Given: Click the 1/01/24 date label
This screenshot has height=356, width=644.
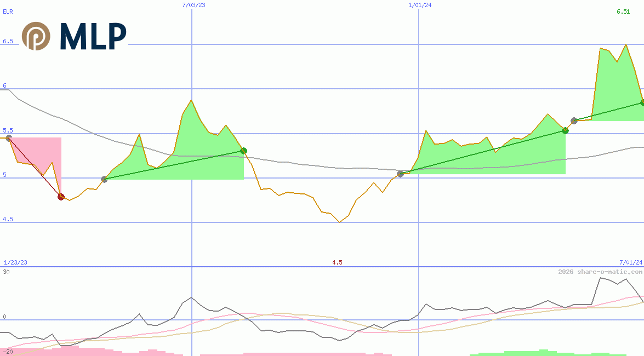Looking at the screenshot, I should click(420, 5).
